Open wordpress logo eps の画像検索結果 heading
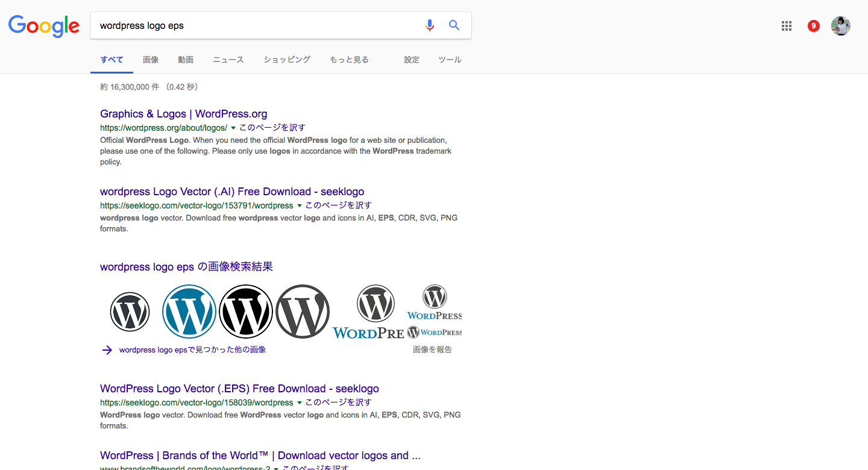The height and width of the screenshot is (470, 868). [186, 267]
